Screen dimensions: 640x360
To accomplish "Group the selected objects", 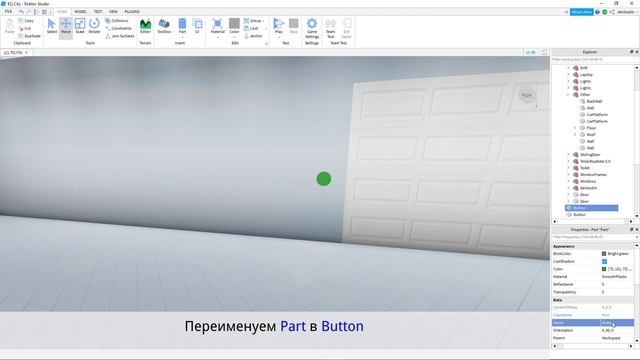I will (253, 20).
